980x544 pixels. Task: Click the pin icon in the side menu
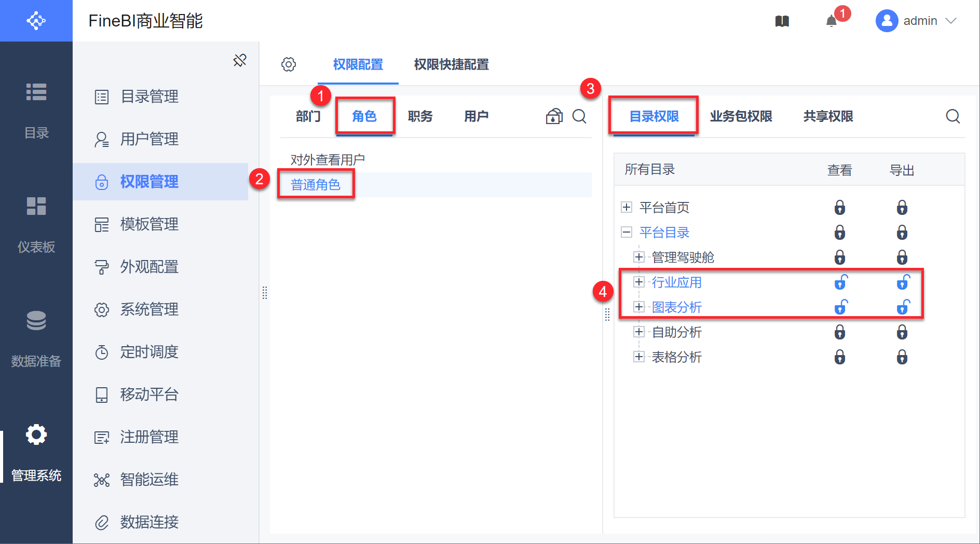pyautogui.click(x=240, y=60)
